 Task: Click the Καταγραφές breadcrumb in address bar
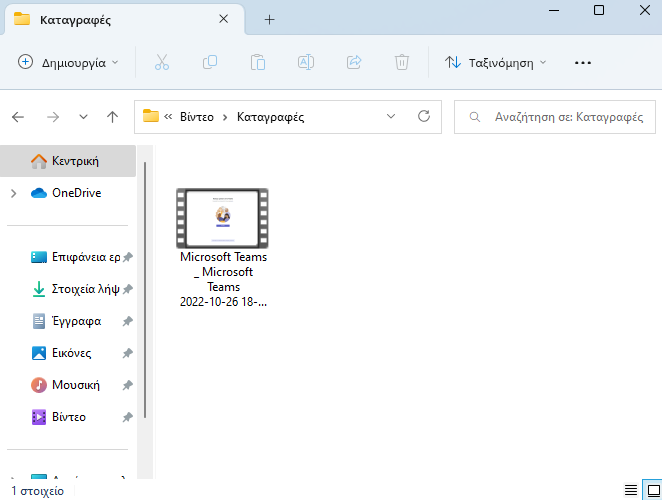click(x=270, y=117)
